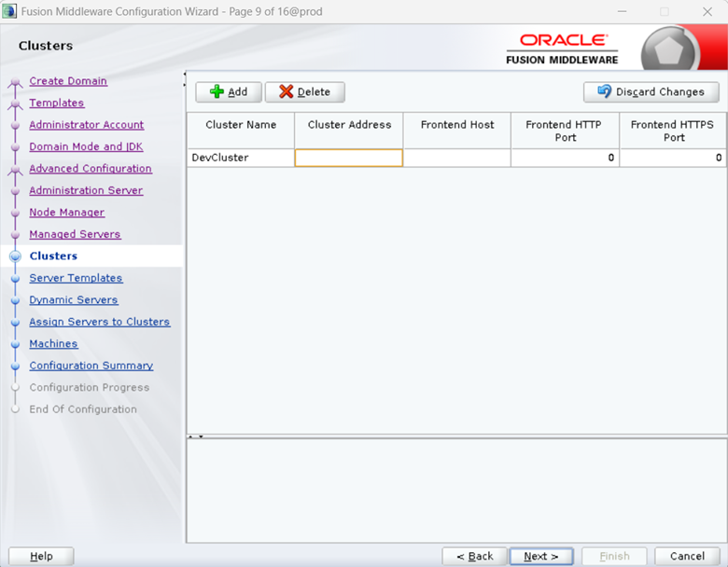Click the Frontend Host column header
Screen dimensions: 728x567
tap(457, 131)
